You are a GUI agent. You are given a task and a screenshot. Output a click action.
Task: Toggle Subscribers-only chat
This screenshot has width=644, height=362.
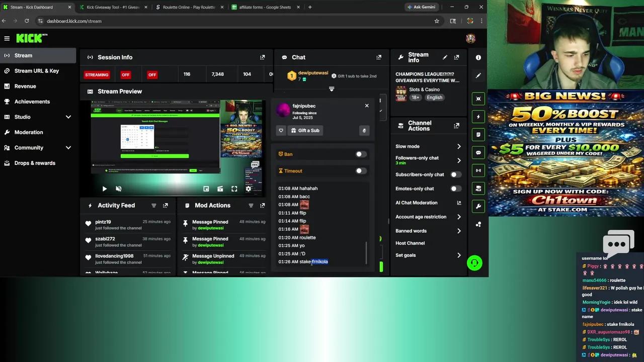point(456,174)
